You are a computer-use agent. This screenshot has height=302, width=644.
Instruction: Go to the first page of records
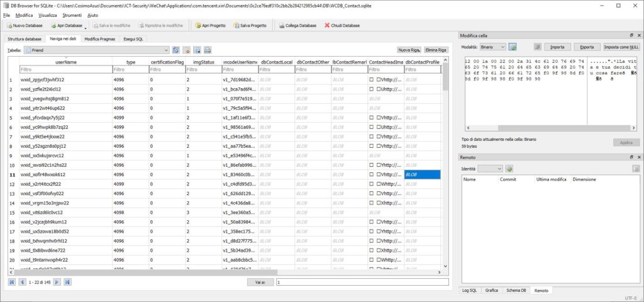[x=12, y=282]
